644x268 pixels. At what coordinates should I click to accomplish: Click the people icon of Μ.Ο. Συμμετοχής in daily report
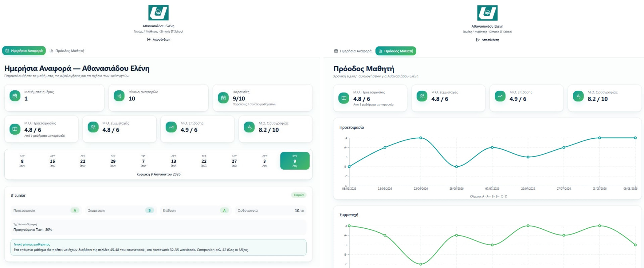coord(93,127)
